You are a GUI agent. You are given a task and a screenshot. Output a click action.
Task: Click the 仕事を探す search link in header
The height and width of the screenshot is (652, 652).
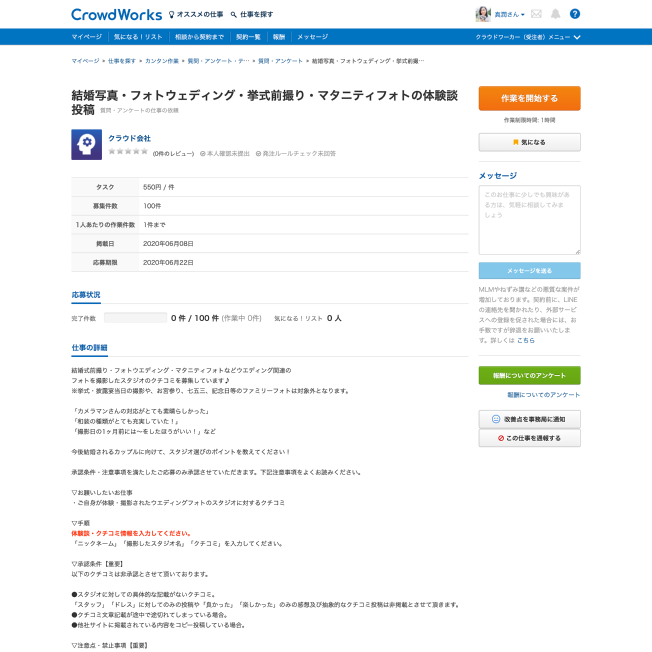click(x=251, y=15)
